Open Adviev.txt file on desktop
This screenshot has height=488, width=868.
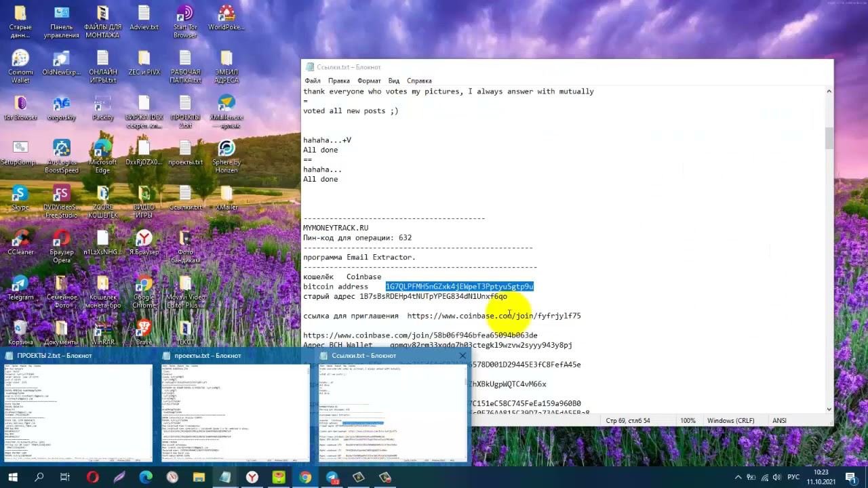tap(144, 18)
